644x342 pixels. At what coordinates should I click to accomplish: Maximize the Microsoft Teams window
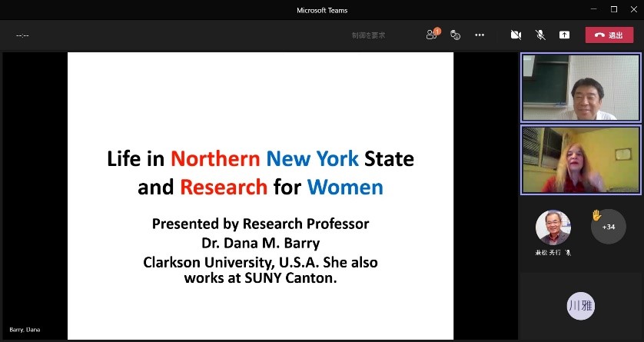click(x=614, y=9)
